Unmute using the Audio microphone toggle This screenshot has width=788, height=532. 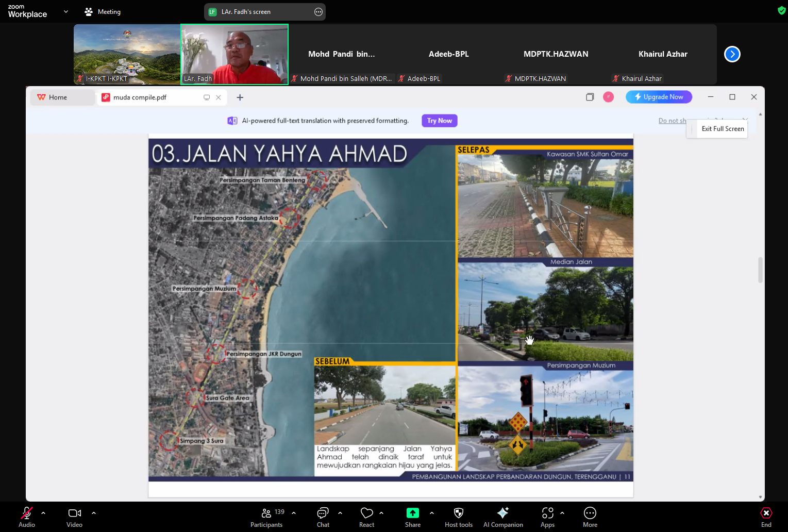(27, 513)
